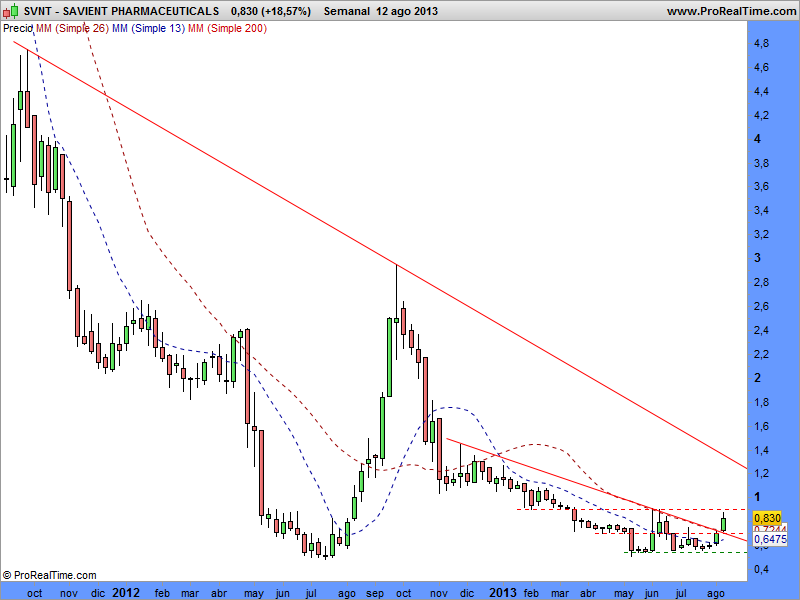Click the Precio legend label

18,29
